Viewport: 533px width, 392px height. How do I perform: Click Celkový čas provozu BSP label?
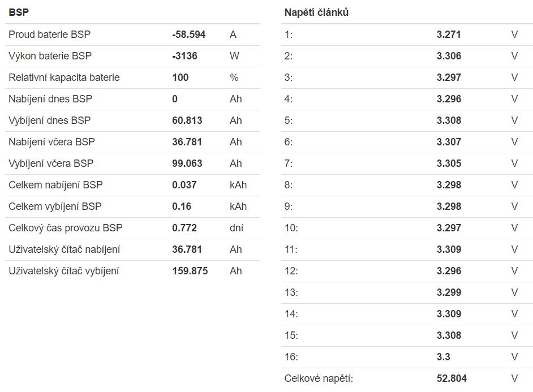65,228
